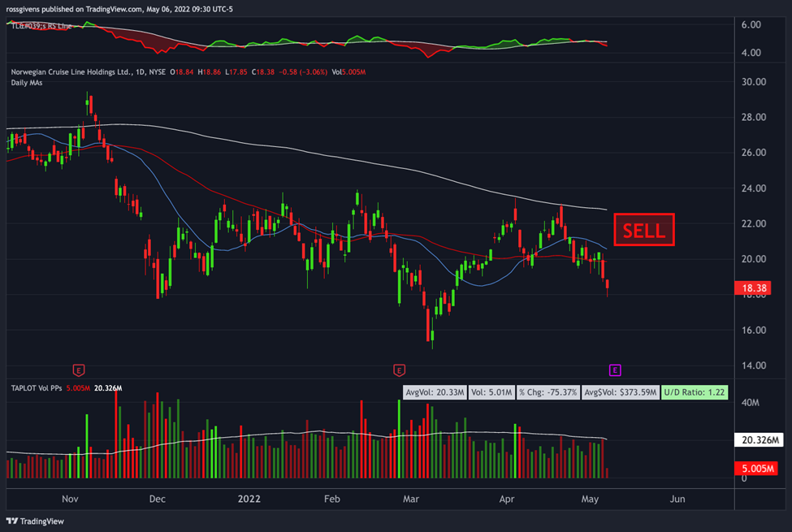The height and width of the screenshot is (532, 792).
Task: Click the 20.326M average volume tag
Action: 759,439
